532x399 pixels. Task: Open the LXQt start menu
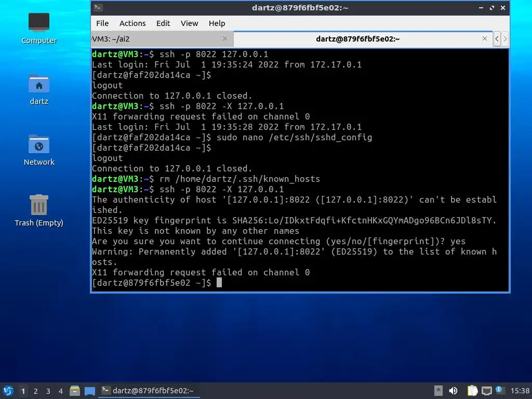(x=8, y=391)
